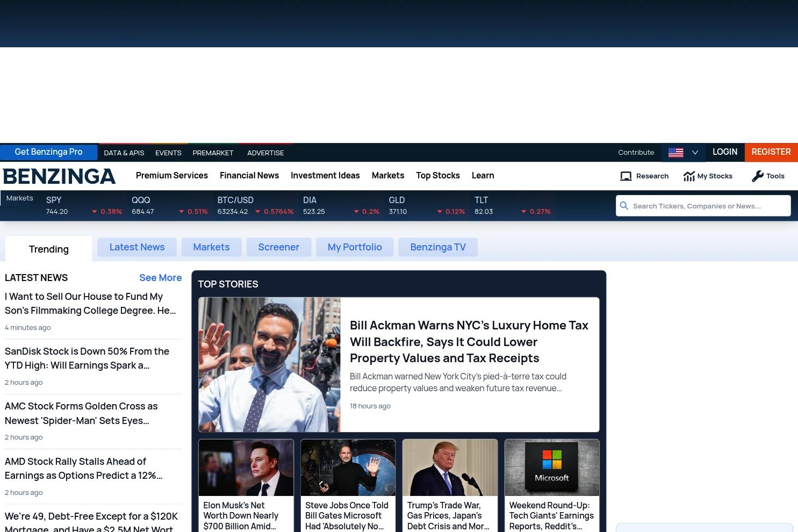Viewport: 798px width, 532px height.
Task: Click the TLT ticker quote
Action: click(x=513, y=205)
